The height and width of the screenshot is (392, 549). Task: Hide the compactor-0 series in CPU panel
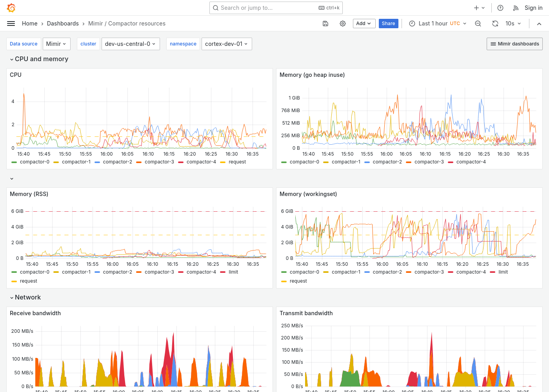(x=35, y=162)
